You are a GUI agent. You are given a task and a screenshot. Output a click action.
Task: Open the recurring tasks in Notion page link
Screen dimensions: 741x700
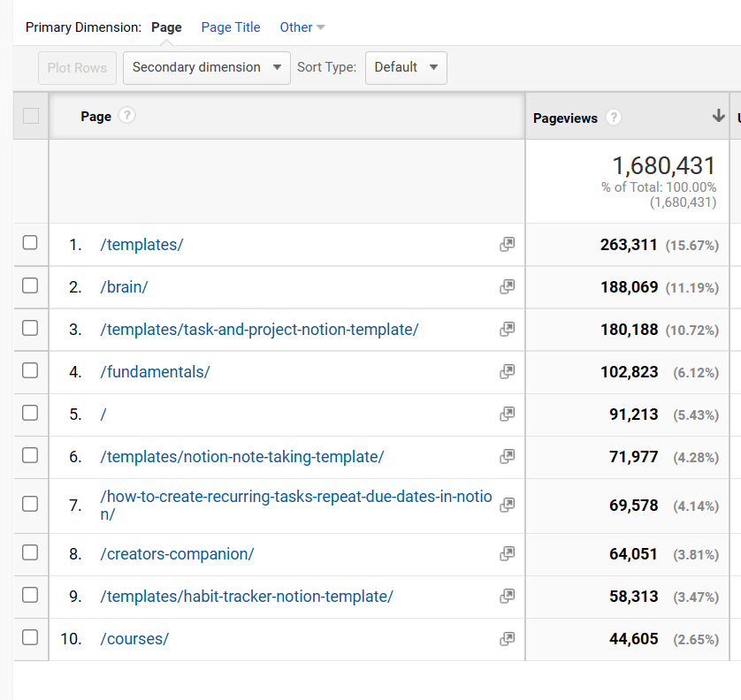point(296,505)
